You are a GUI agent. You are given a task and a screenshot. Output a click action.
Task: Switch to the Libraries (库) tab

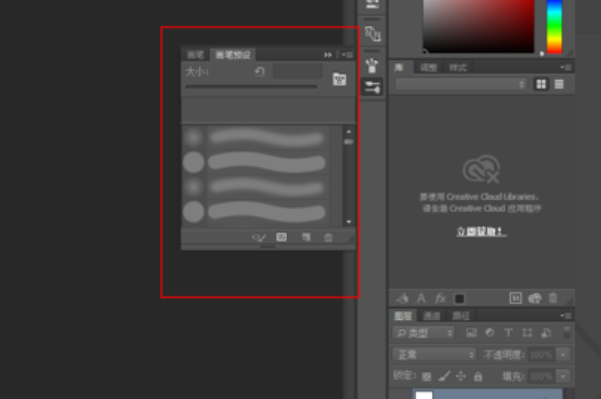tap(399, 67)
